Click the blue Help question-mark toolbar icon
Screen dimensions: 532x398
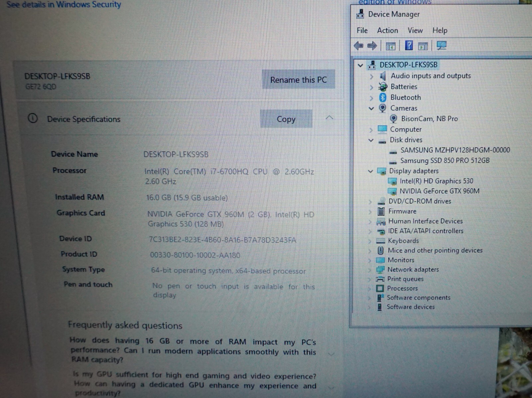coord(409,45)
